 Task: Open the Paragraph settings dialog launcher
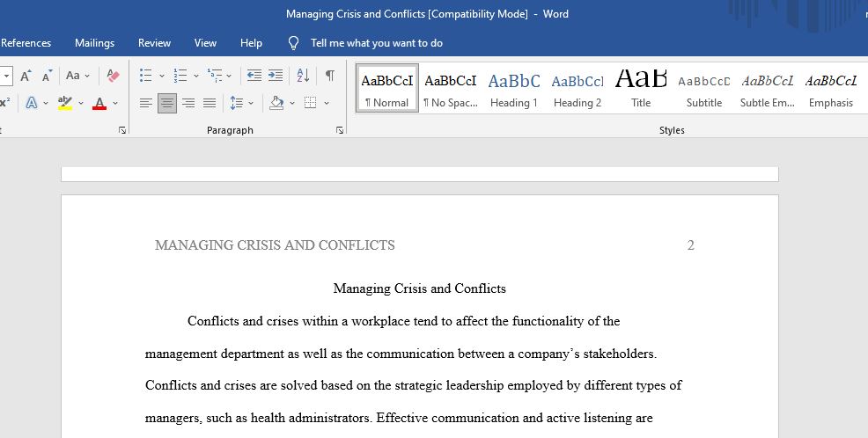(x=340, y=130)
